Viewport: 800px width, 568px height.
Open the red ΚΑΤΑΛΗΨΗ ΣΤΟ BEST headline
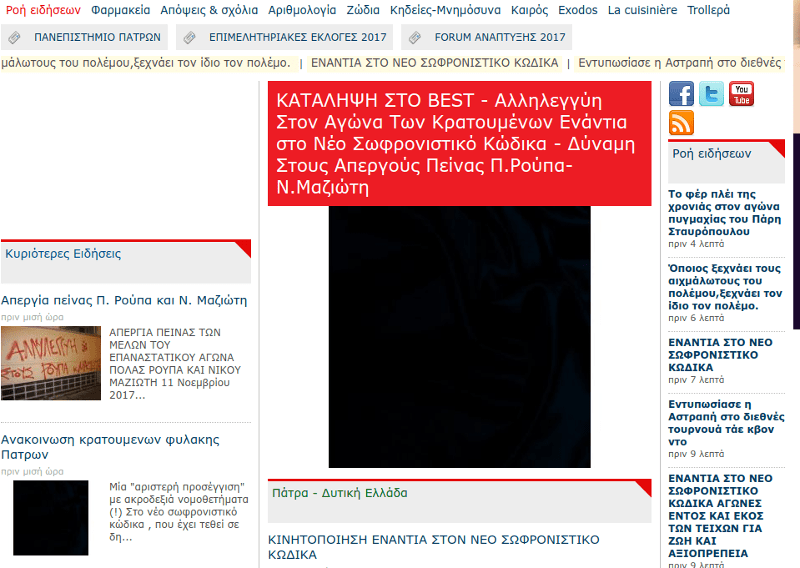pos(459,143)
